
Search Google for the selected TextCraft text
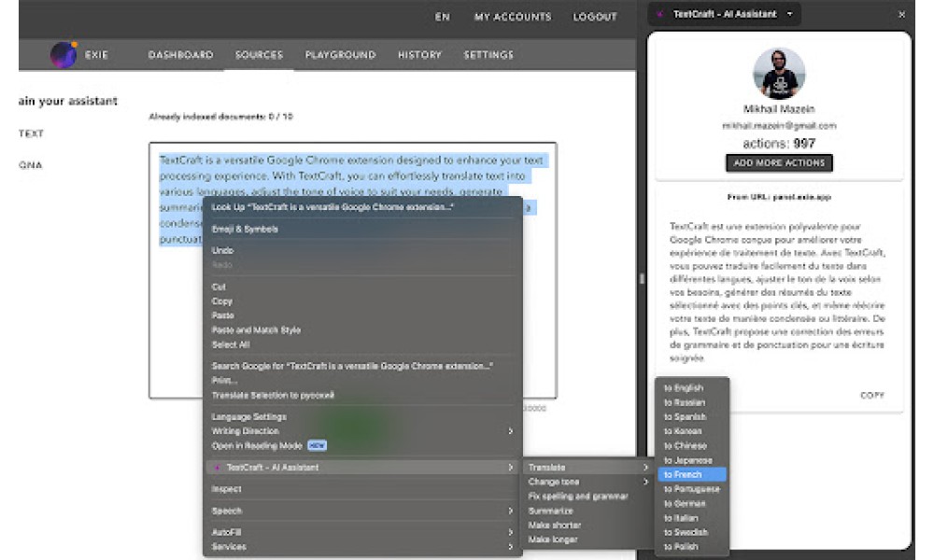tap(362, 366)
